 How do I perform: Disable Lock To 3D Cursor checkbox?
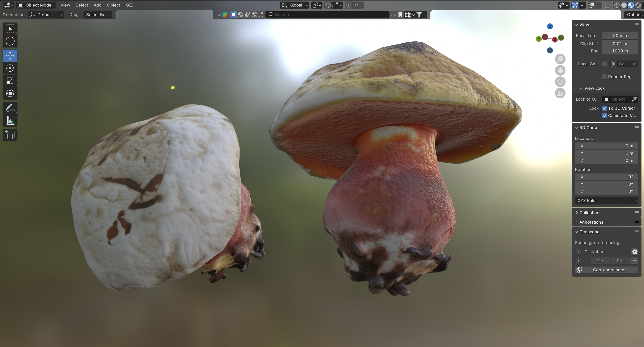coord(604,108)
